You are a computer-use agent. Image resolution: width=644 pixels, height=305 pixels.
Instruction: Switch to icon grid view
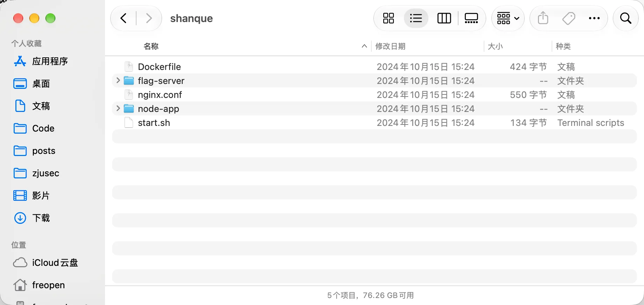(x=388, y=18)
